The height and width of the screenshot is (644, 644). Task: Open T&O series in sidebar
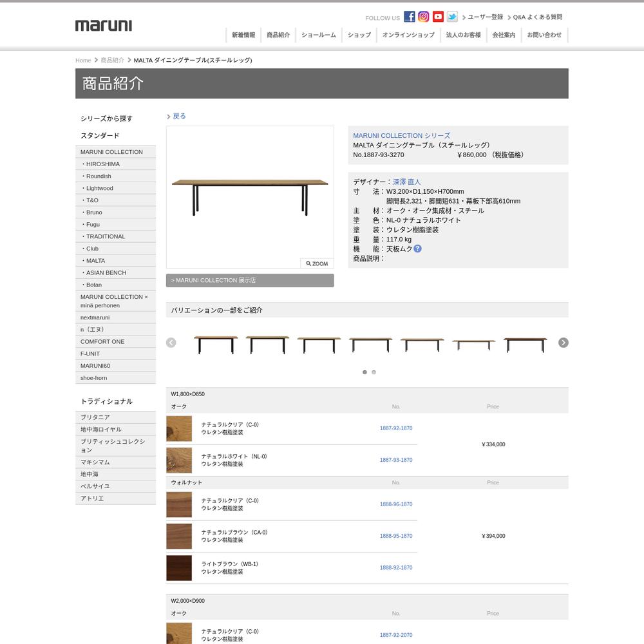point(115,200)
